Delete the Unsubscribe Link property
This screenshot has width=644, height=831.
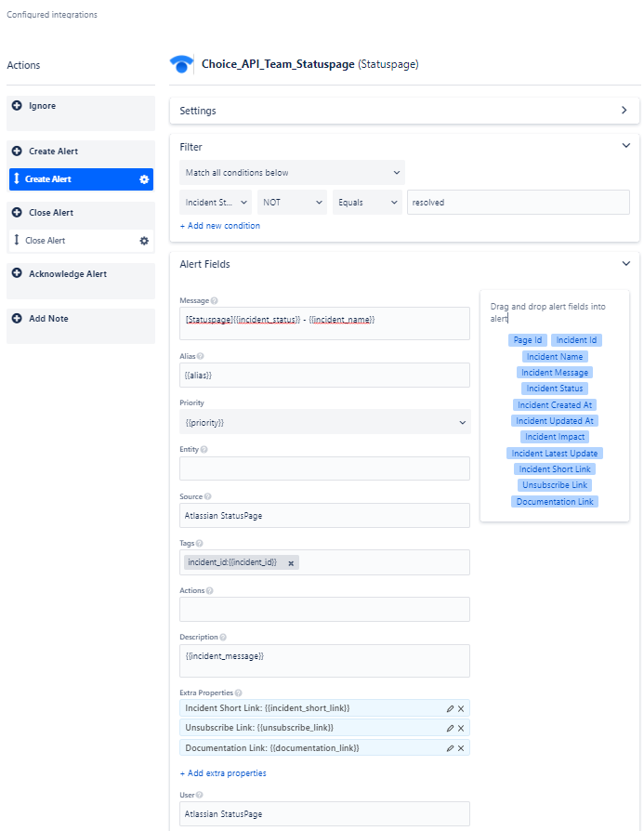point(461,728)
